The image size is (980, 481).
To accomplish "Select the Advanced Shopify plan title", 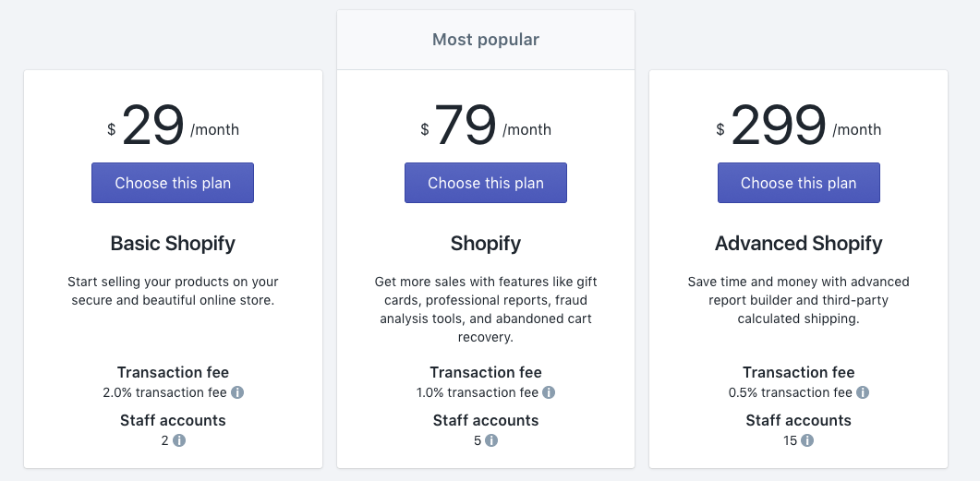I will (x=799, y=244).
